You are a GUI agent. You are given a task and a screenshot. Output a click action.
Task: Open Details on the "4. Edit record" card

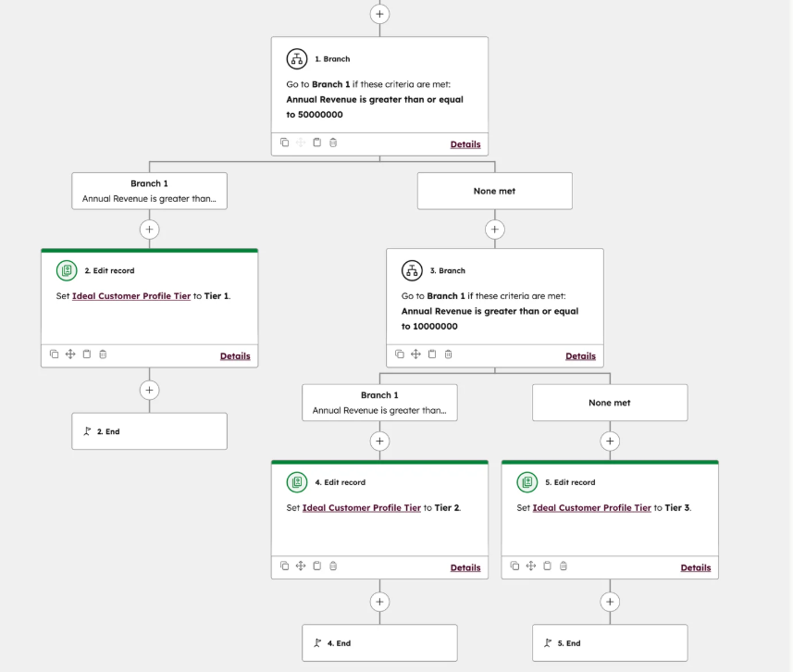point(465,567)
